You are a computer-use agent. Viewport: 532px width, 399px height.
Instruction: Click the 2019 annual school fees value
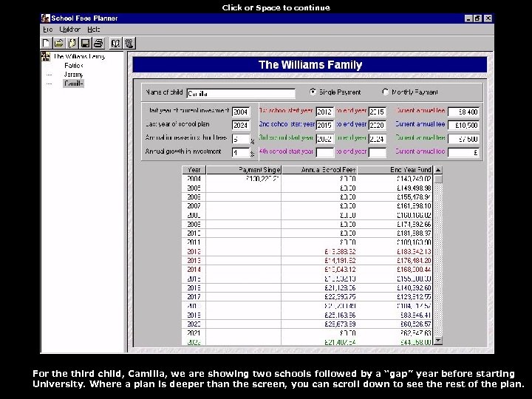pyautogui.click(x=340, y=315)
